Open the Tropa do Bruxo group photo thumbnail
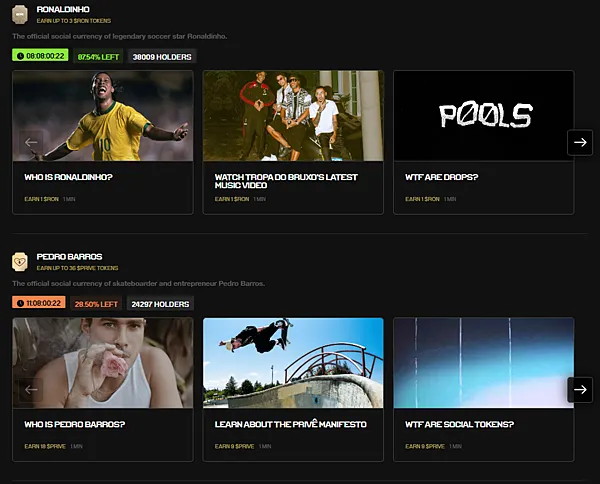 293,116
